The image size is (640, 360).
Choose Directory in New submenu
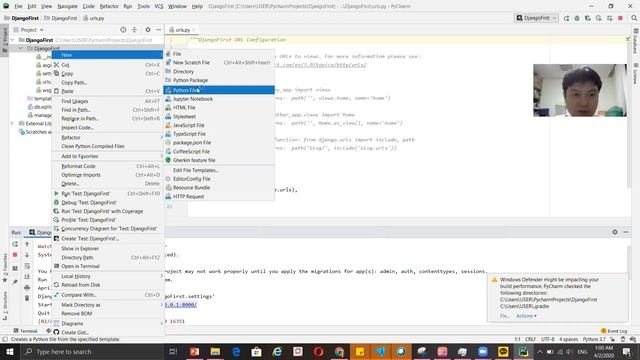point(219,71)
